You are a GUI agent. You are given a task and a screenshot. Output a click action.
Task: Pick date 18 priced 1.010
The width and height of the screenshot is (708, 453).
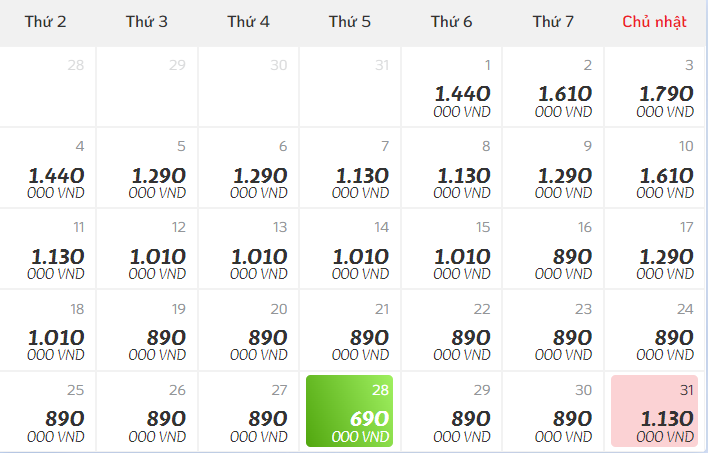[47, 330]
